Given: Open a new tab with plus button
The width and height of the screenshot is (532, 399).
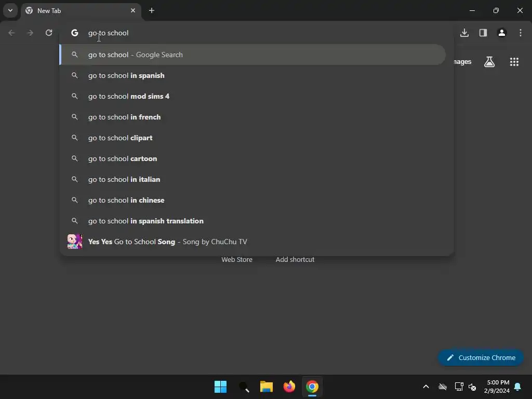Looking at the screenshot, I should coord(152,10).
